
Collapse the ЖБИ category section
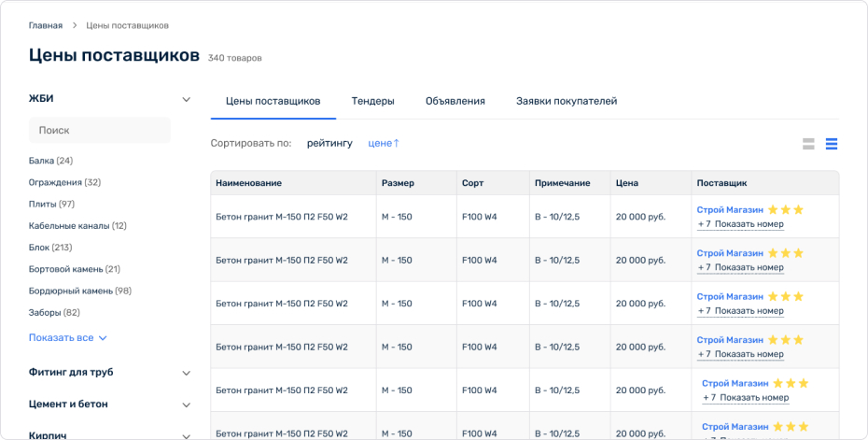pyautogui.click(x=186, y=99)
